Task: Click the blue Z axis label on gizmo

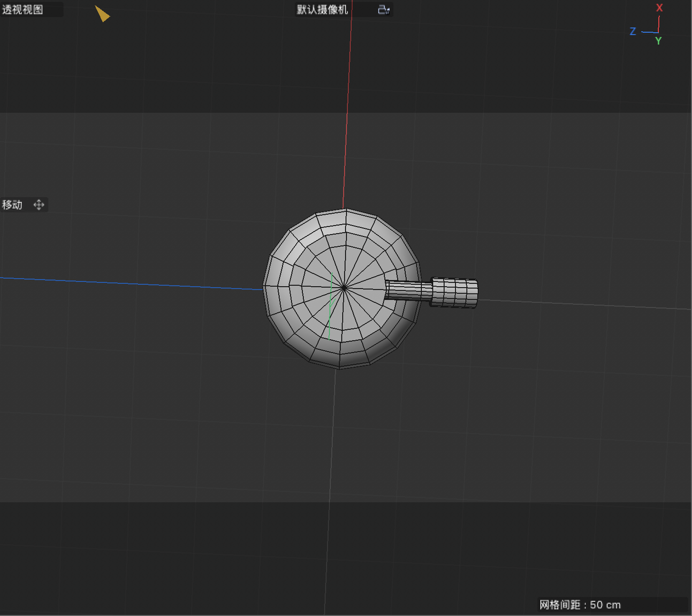Action: 633,32
